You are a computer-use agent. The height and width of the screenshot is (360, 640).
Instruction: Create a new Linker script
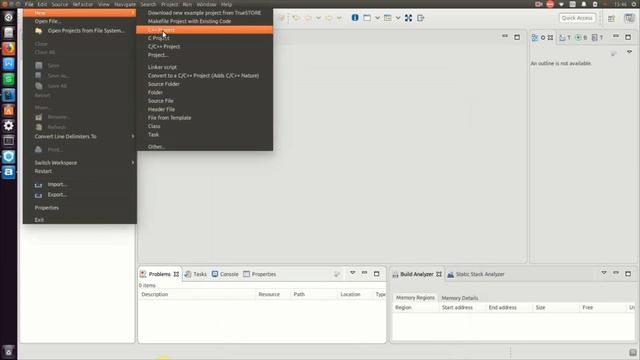pos(162,67)
